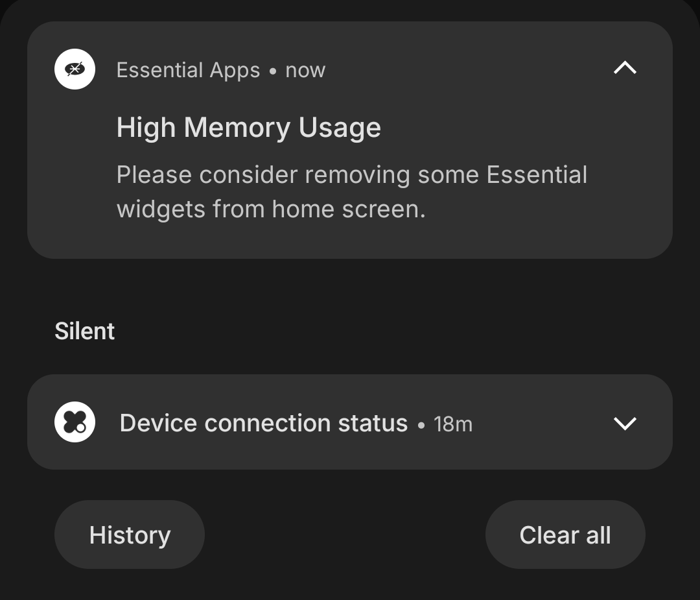The height and width of the screenshot is (600, 700).
Task: Tap blank area right of the Silent header
Action: tap(389, 331)
